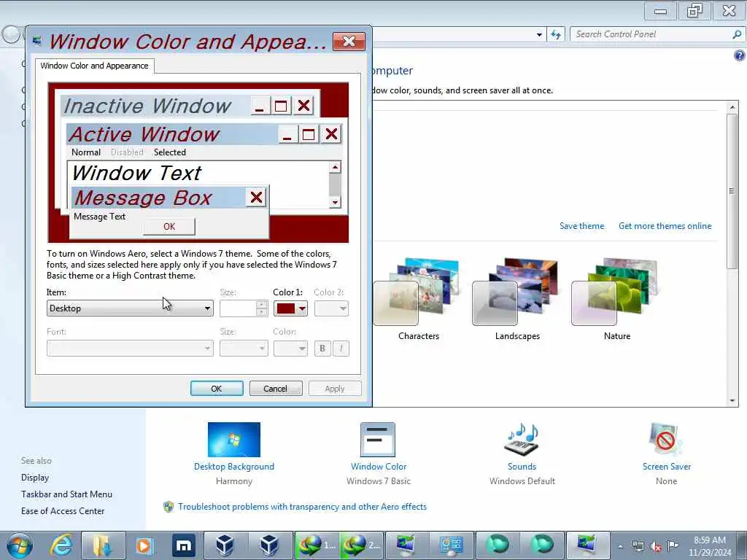Open the font Color dropdown
Image resolution: width=747 pixels, height=560 pixels.
point(290,348)
